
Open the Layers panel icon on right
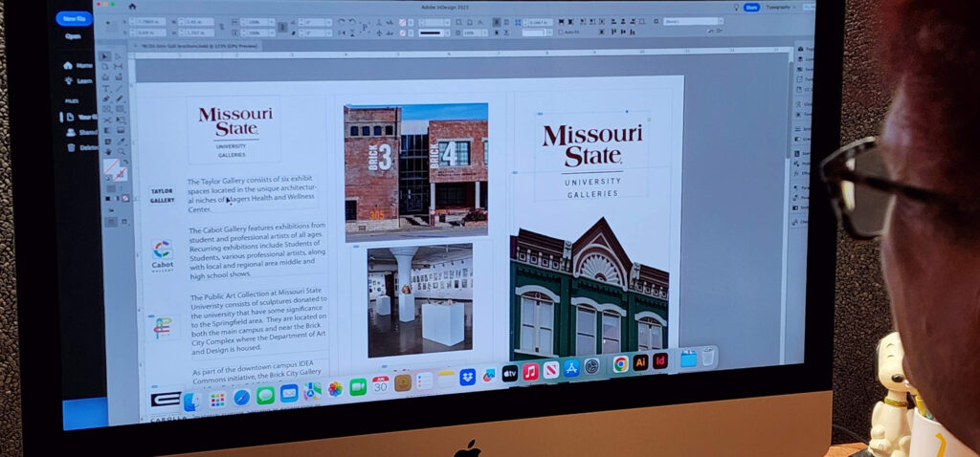(x=800, y=58)
